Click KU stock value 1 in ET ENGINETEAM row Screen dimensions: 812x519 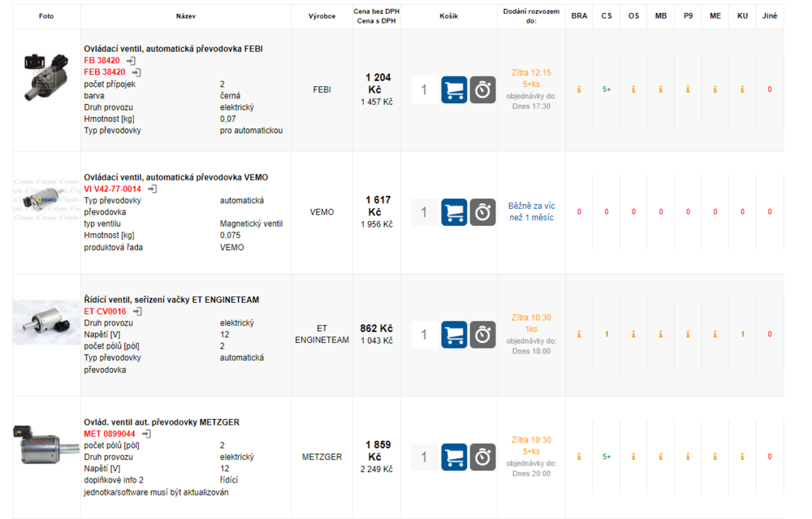(x=742, y=335)
